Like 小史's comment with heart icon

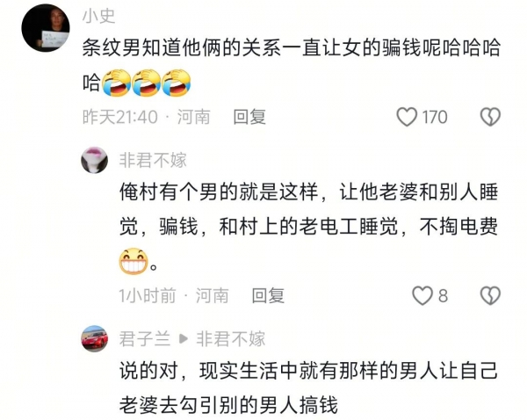[407, 117]
